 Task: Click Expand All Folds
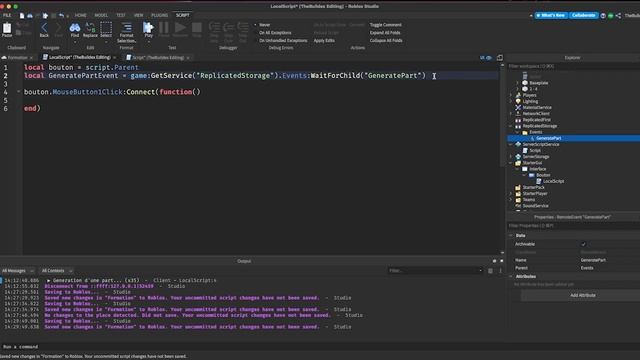385,33
